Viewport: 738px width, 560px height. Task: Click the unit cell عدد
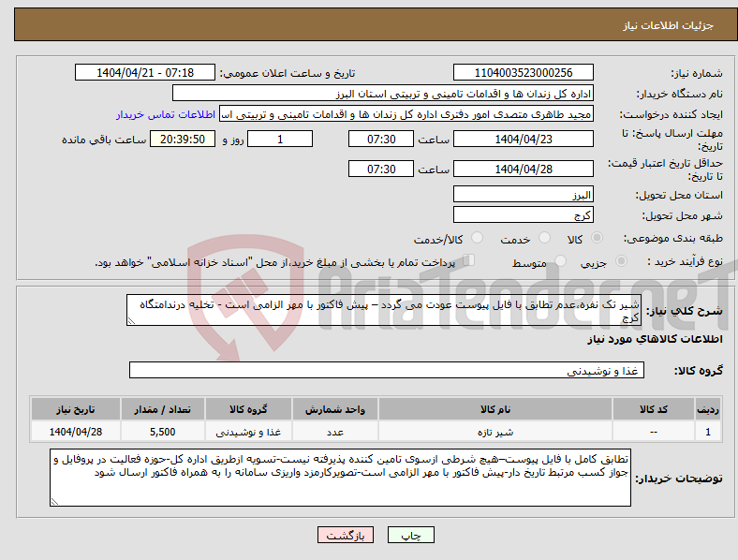pos(335,432)
